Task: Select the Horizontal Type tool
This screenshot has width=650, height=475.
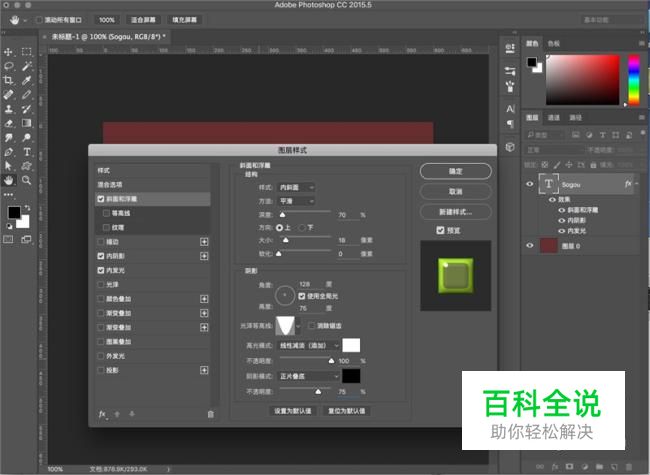Action: coord(27,152)
